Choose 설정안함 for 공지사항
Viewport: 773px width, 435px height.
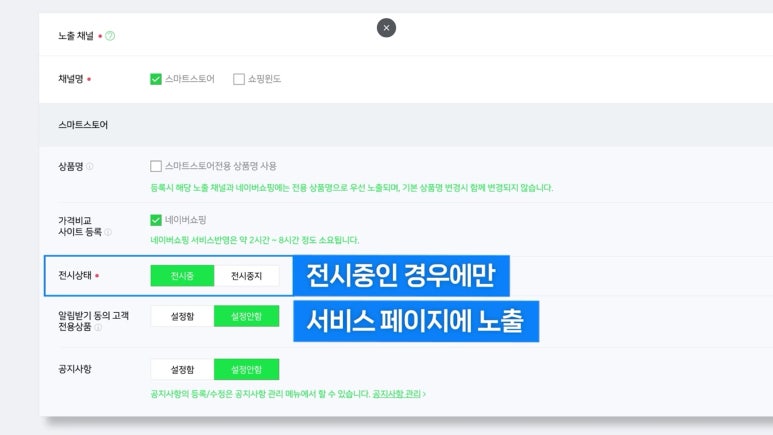point(246,369)
